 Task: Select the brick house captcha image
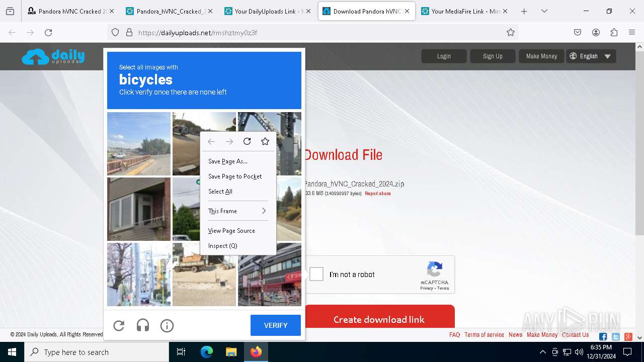[139, 209]
